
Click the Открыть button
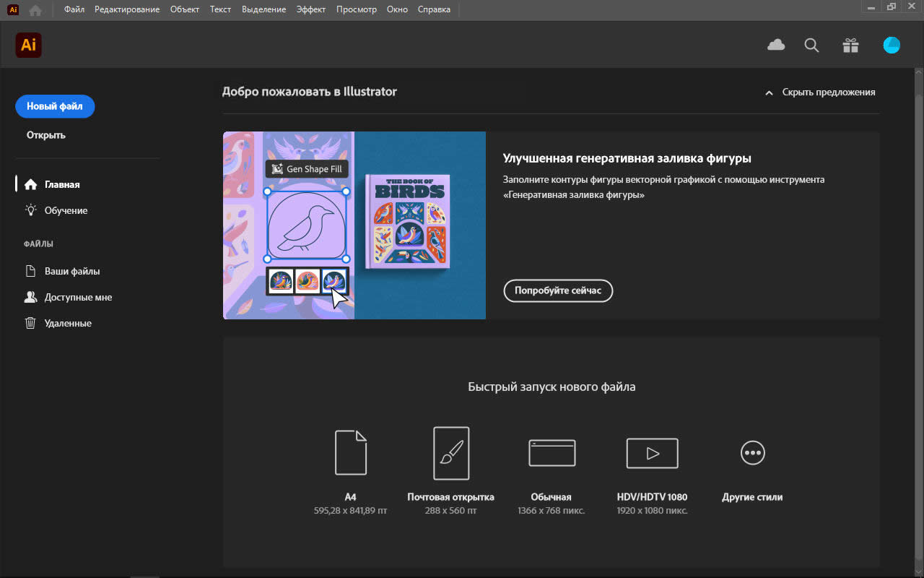(46, 135)
